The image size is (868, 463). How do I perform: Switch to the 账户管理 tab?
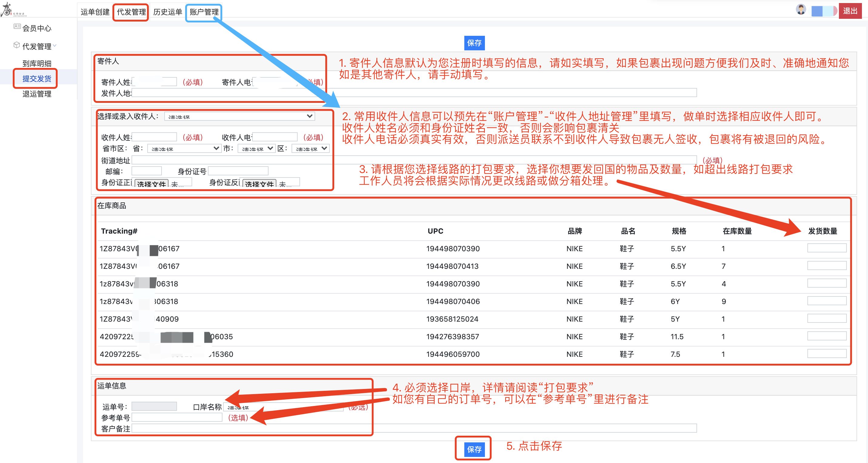tap(204, 12)
